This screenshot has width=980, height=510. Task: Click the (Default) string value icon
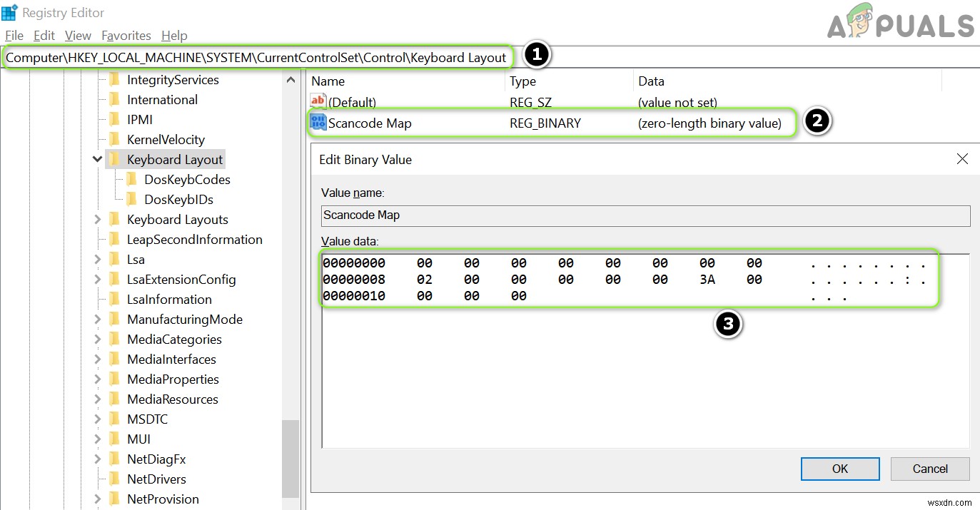(318, 102)
